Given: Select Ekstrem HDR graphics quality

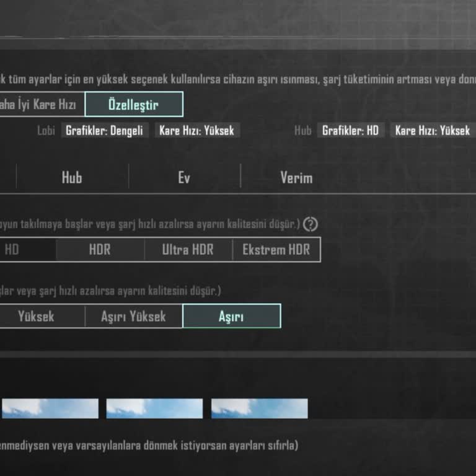Looking at the screenshot, I should tap(276, 250).
